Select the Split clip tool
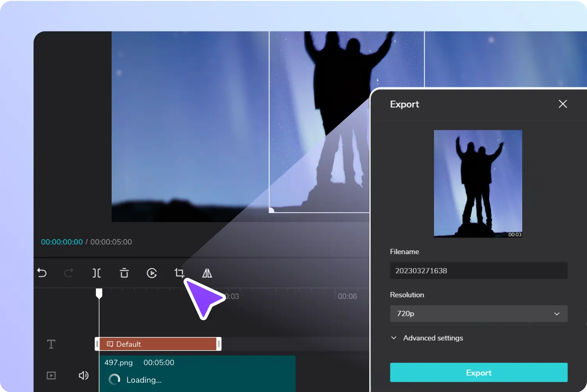 click(96, 273)
